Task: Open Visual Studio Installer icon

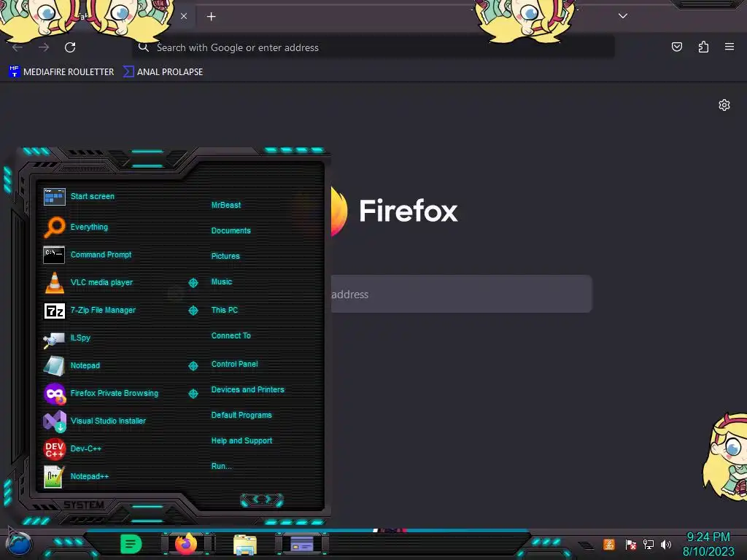Action: click(x=54, y=421)
